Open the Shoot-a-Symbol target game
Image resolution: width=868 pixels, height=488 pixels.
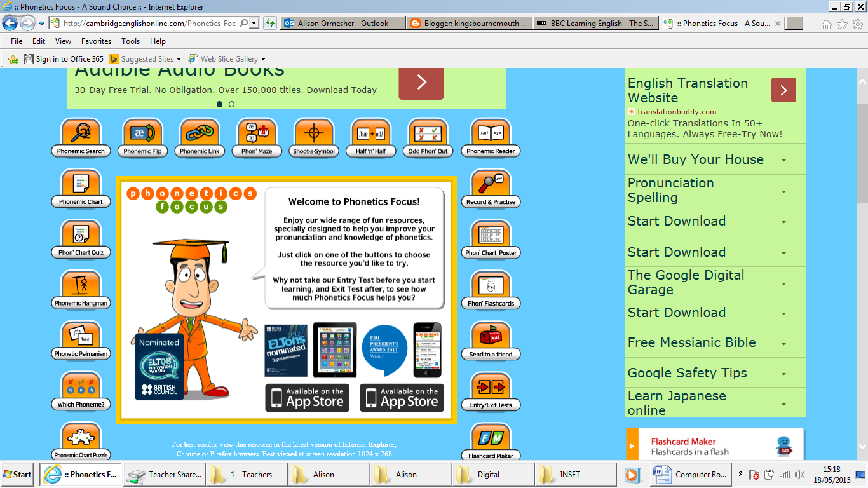(x=313, y=138)
